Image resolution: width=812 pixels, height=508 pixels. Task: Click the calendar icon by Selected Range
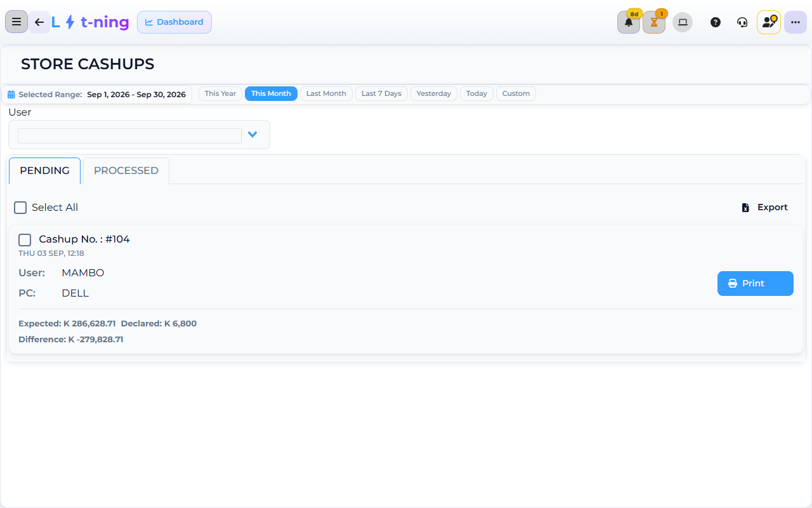point(11,94)
